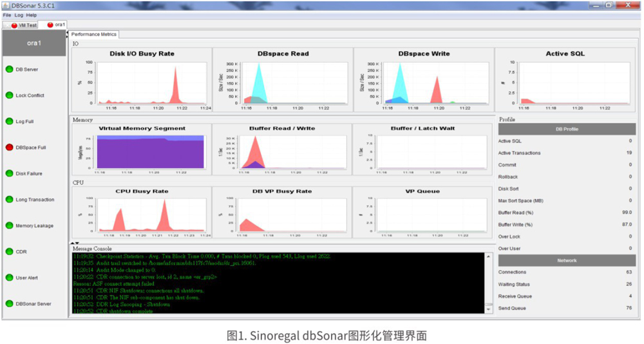Open the VP Queue chart
This screenshot has height=344, width=644.
click(x=422, y=213)
